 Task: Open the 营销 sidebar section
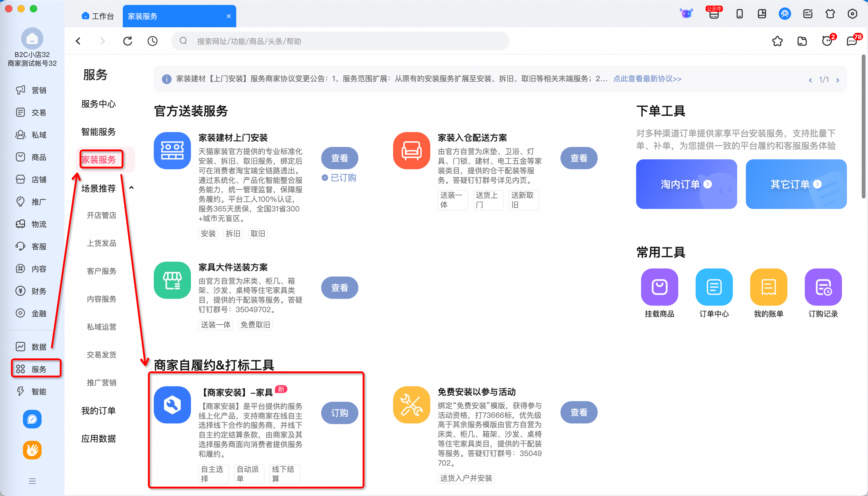(31, 90)
